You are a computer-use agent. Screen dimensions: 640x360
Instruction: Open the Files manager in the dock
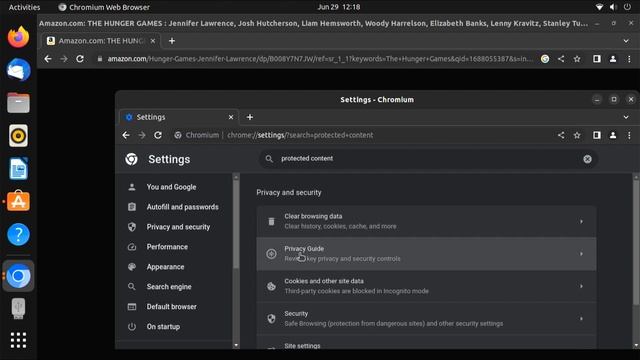pyautogui.click(x=18, y=102)
